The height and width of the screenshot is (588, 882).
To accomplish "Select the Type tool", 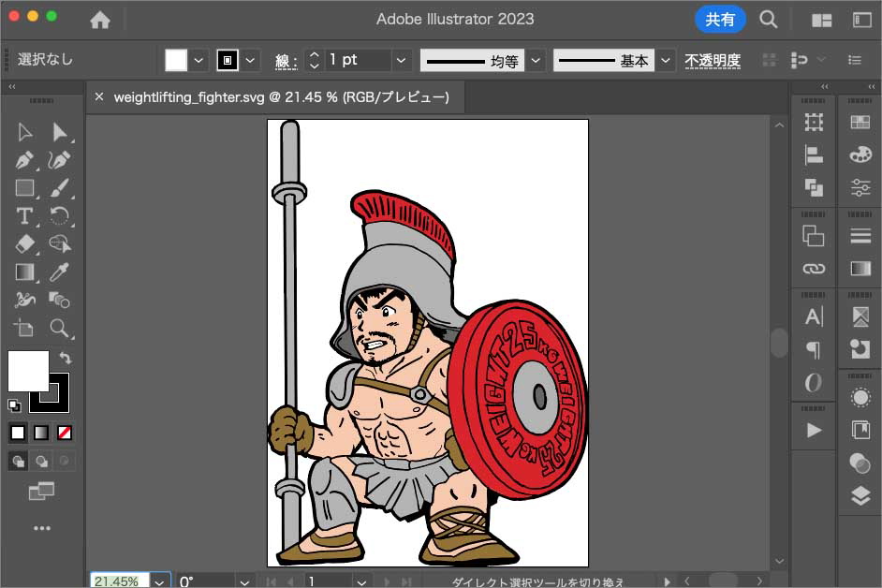I will [24, 216].
